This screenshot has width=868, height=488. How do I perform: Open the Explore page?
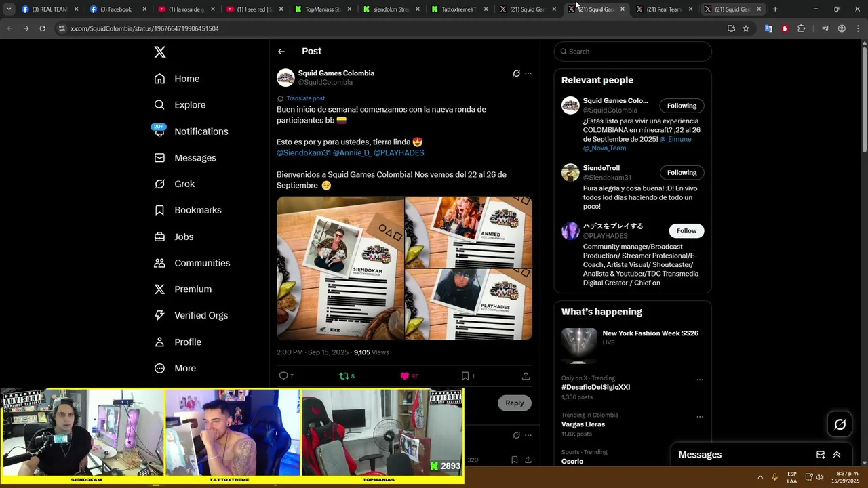coord(180,105)
